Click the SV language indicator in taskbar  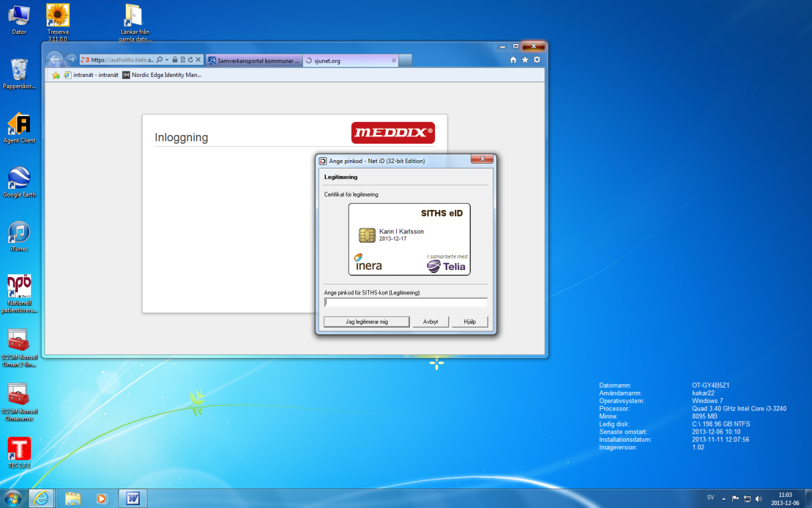tap(710, 497)
